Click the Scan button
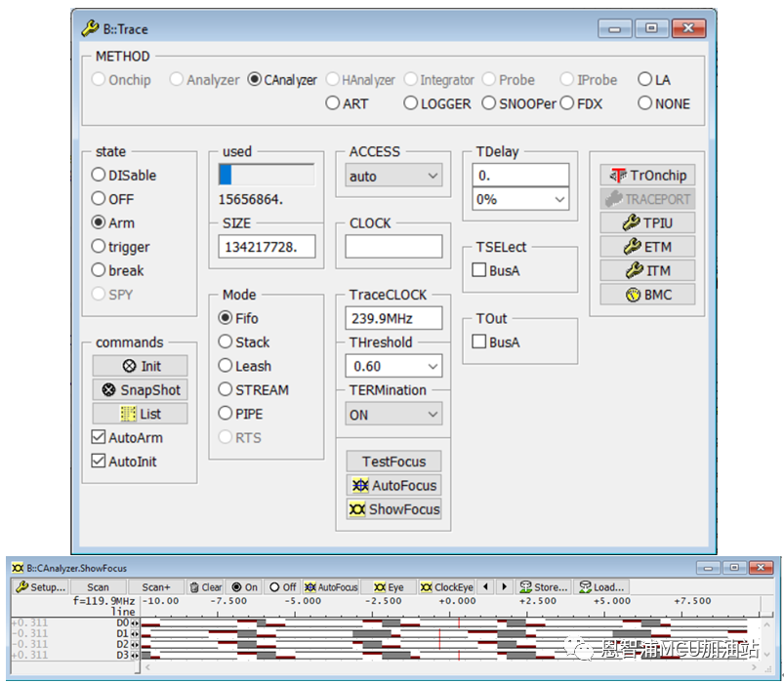Screen dimensions: 784x683 click(x=98, y=587)
